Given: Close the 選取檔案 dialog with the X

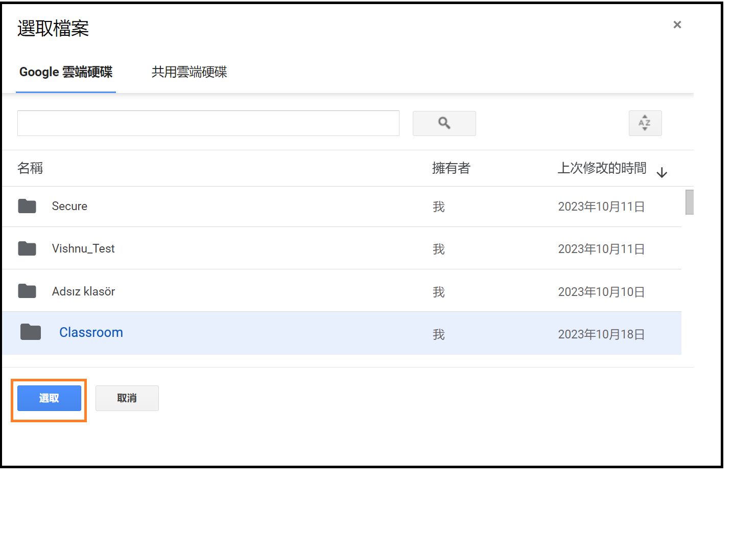Looking at the screenshot, I should 677,25.
